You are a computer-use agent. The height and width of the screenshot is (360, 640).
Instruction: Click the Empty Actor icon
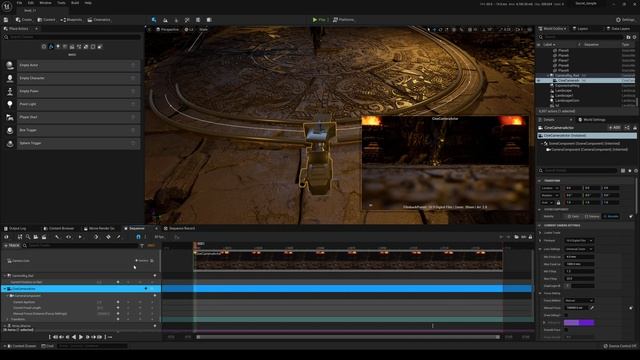(x=10, y=65)
